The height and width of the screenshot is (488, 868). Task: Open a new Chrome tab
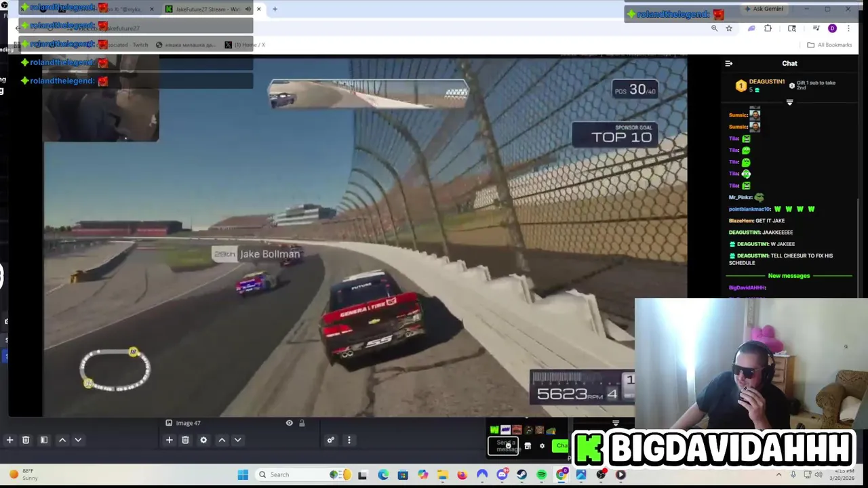pyautogui.click(x=275, y=9)
